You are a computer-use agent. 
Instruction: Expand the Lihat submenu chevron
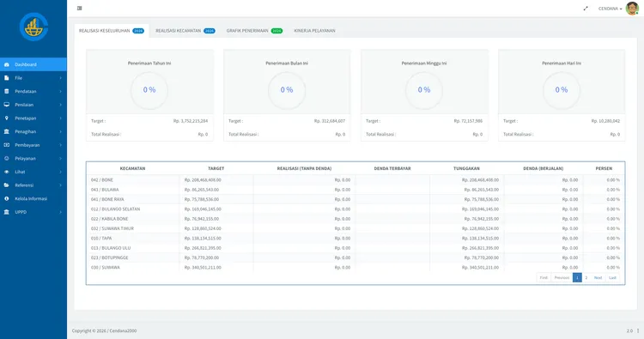tap(60, 172)
